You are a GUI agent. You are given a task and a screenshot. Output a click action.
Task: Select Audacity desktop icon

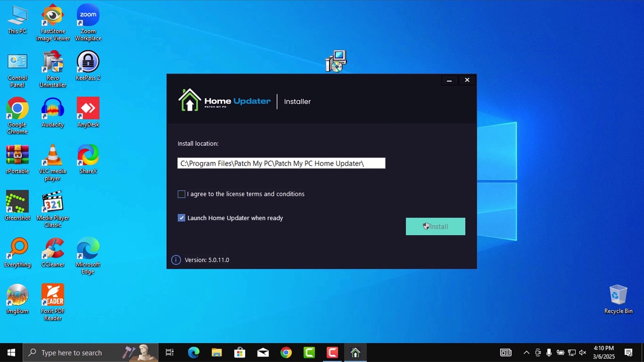click(53, 113)
